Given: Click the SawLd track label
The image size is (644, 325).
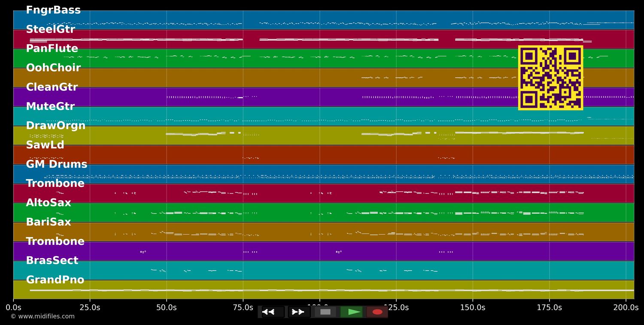Looking at the screenshot, I should click(45, 145).
